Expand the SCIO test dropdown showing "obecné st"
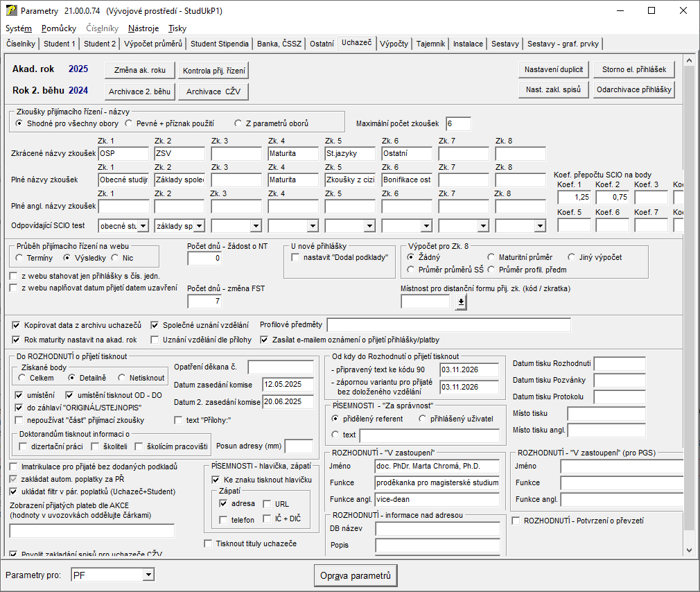 [x=143, y=225]
